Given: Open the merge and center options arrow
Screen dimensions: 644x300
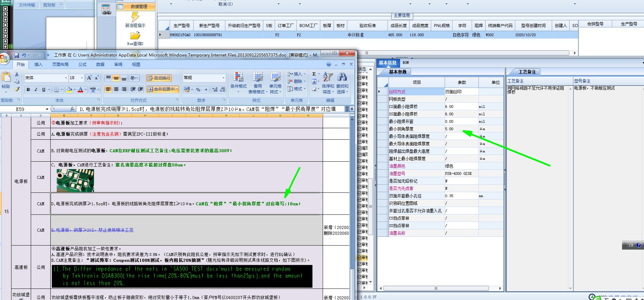Looking at the screenshot, I should [176, 89].
